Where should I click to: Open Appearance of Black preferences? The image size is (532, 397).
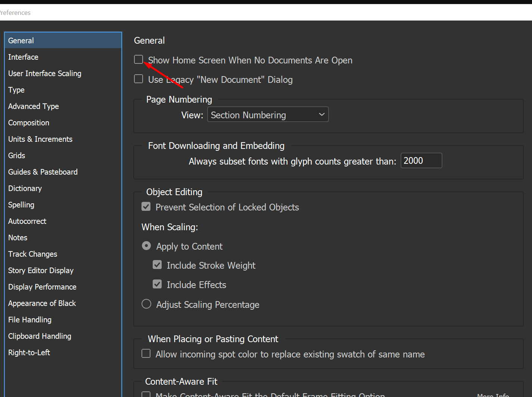[x=42, y=303]
